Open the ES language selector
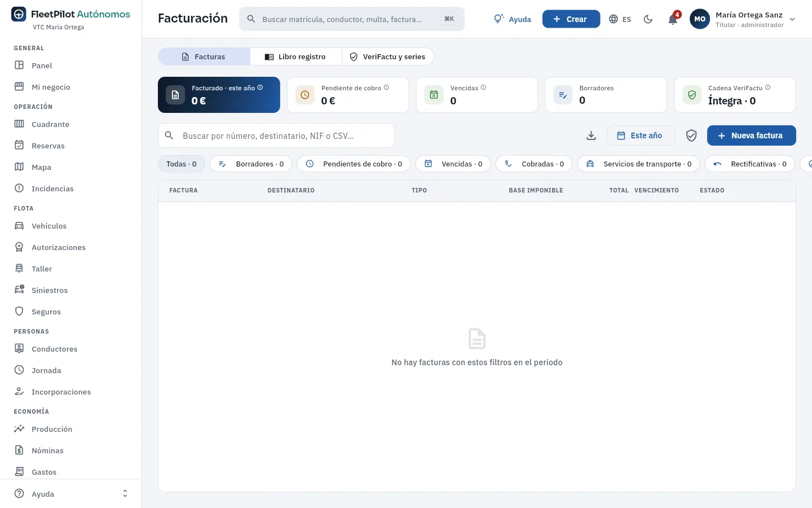Image resolution: width=812 pixels, height=508 pixels. 620,19
